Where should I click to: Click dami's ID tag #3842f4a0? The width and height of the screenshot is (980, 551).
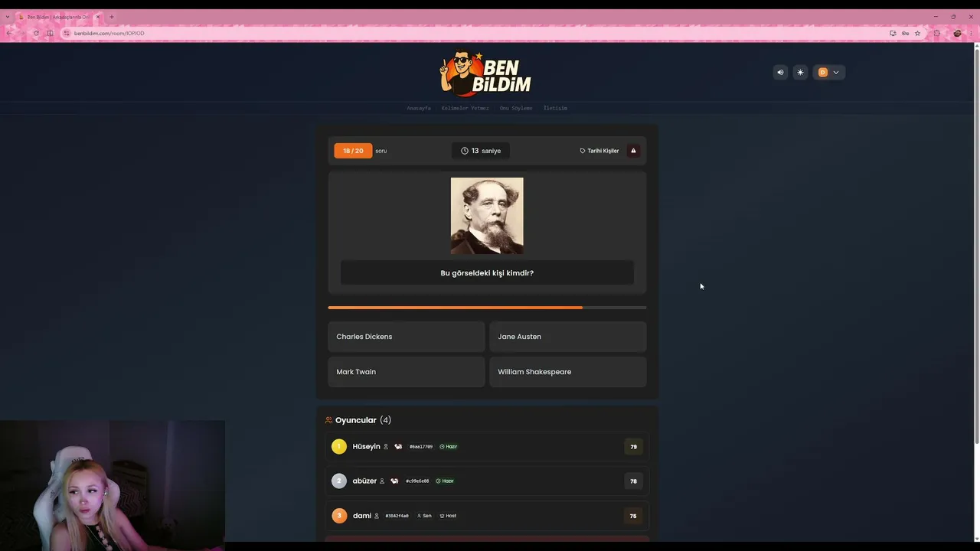click(x=397, y=516)
